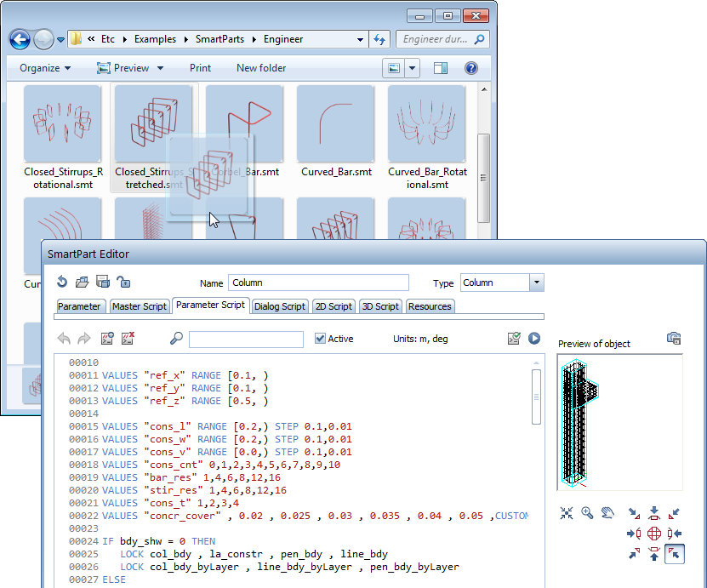Uncheck the Active checkbox
707x588 pixels.
[x=320, y=339]
